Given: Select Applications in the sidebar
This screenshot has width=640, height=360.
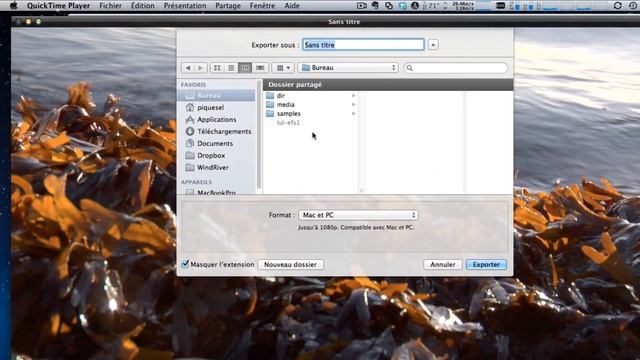Looking at the screenshot, I should [x=218, y=119].
